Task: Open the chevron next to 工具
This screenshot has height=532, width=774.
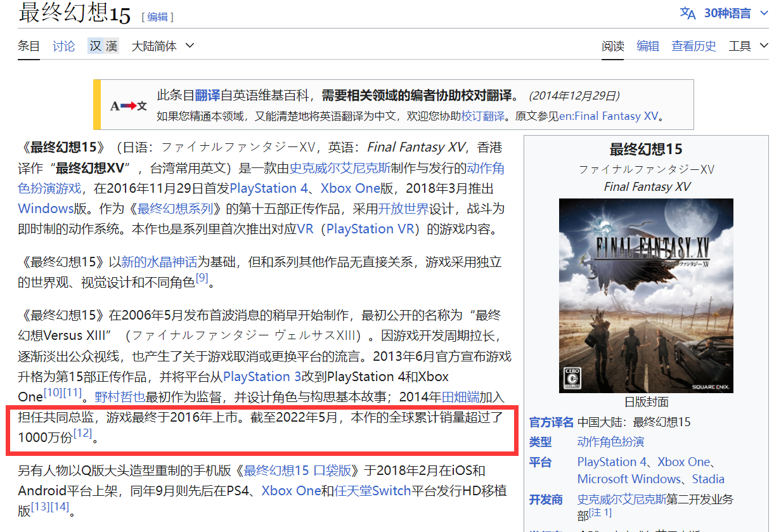Action: pyautogui.click(x=764, y=46)
